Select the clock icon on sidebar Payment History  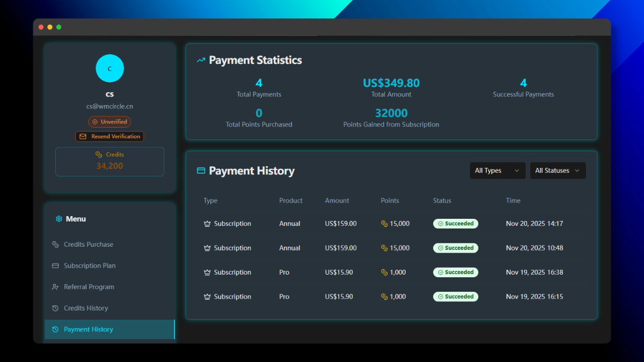pos(55,329)
